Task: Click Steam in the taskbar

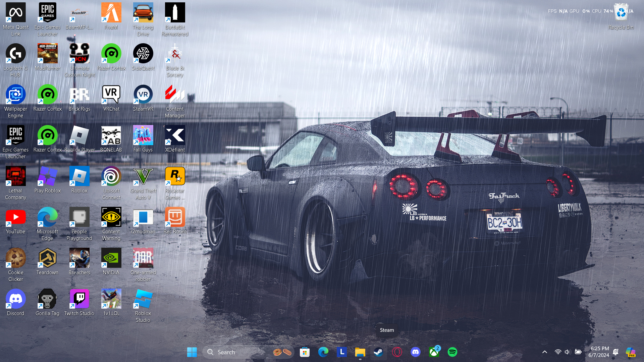Action: click(x=378, y=352)
